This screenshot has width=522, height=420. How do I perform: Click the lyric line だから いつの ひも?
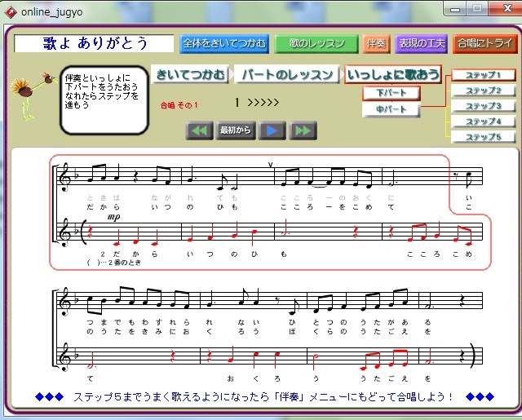[x=162, y=207]
